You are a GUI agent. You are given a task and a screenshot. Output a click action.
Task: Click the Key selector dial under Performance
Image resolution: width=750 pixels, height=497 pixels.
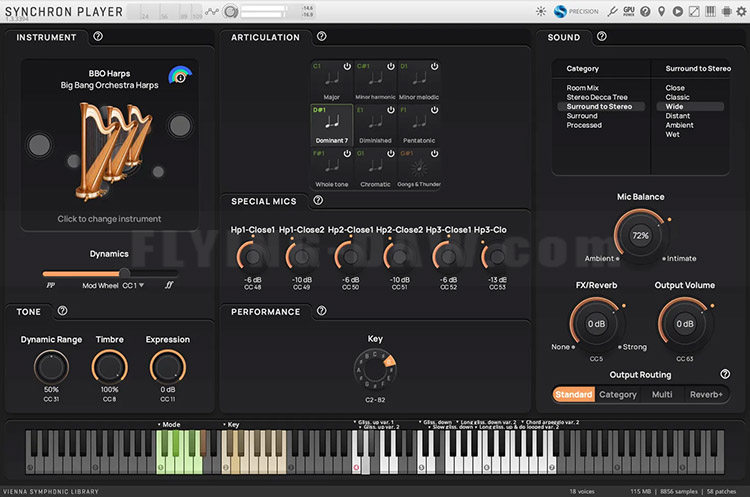(375, 370)
